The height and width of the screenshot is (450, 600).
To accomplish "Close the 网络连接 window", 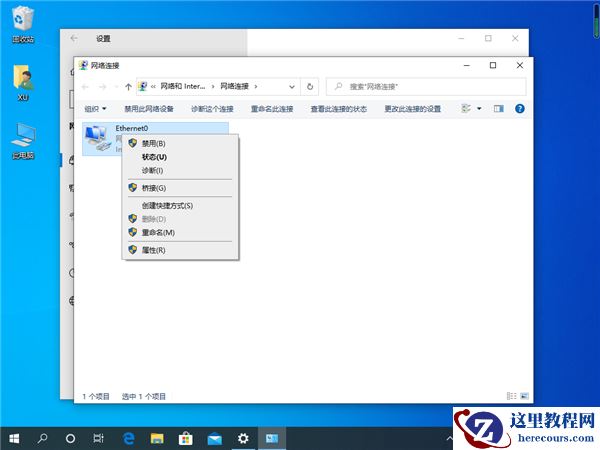I will click(520, 65).
